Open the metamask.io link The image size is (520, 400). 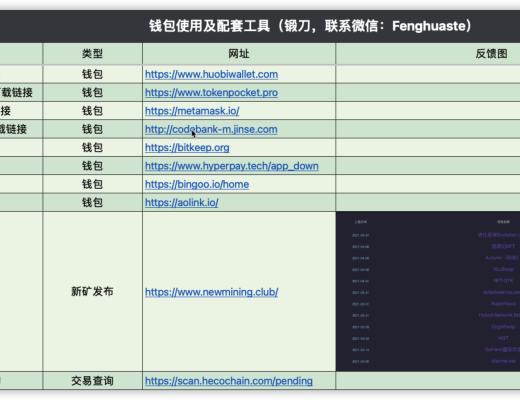coord(192,111)
